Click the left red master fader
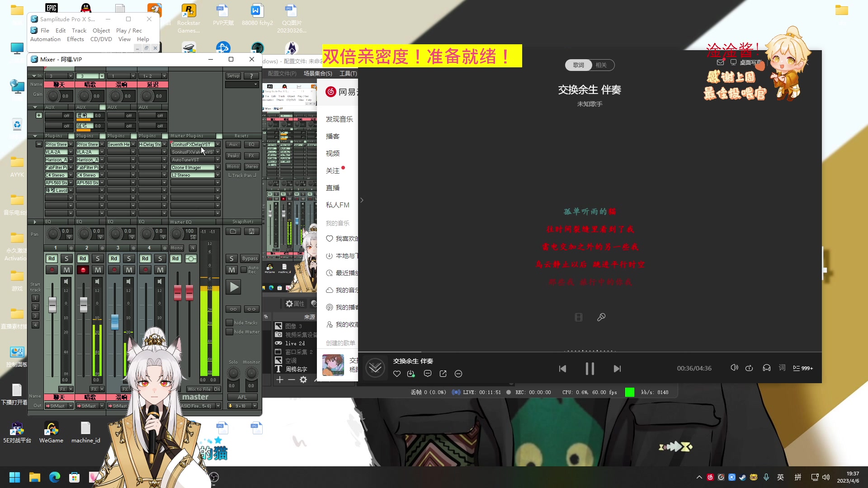 [178, 292]
